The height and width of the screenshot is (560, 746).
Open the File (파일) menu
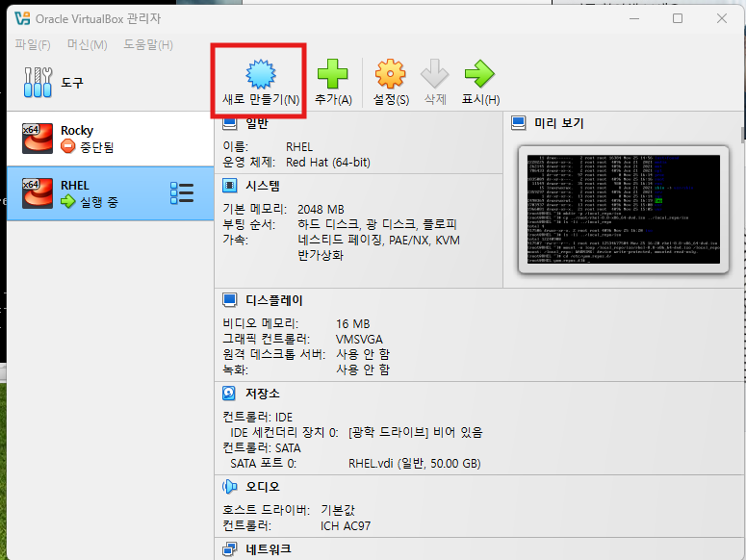click(33, 44)
